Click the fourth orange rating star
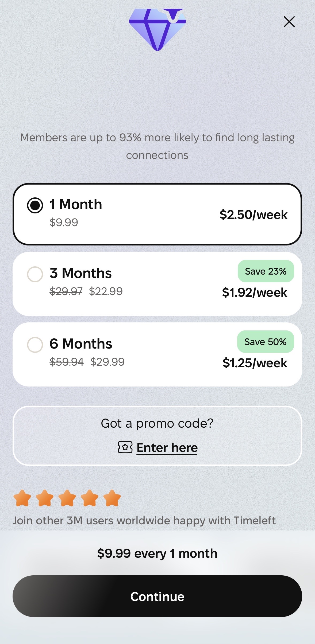This screenshot has height=644, width=315. tap(90, 498)
